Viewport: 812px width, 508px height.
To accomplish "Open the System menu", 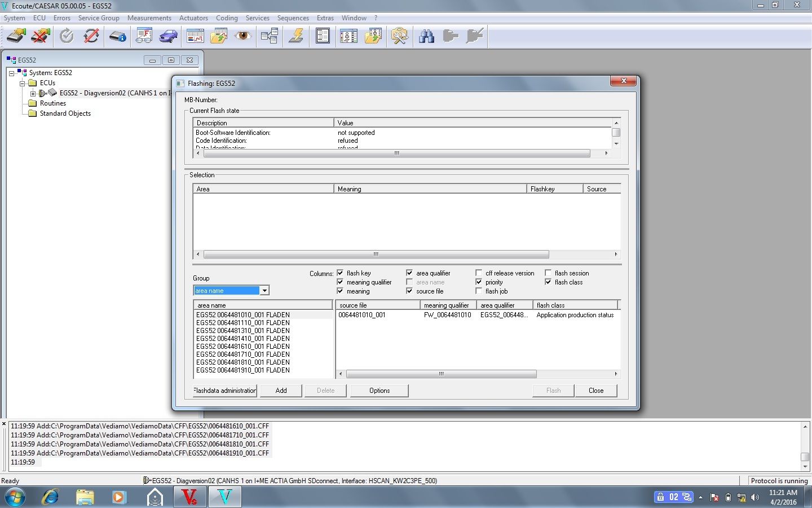I will tap(15, 18).
